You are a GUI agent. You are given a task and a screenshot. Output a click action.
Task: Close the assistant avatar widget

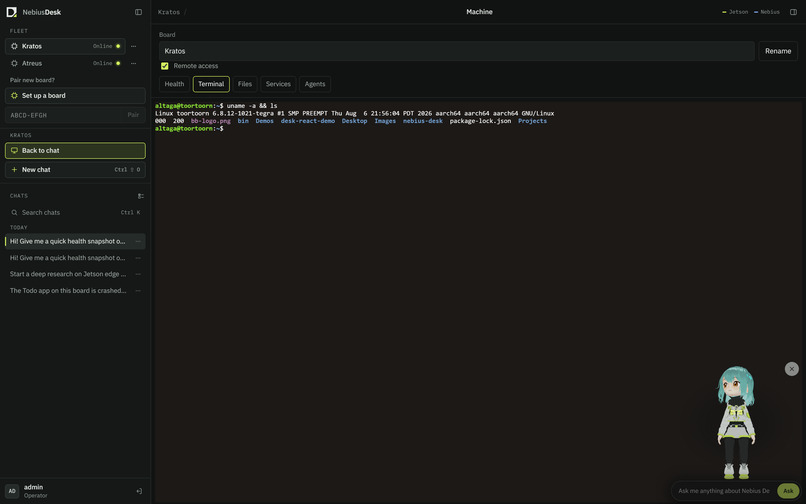pyautogui.click(x=792, y=369)
